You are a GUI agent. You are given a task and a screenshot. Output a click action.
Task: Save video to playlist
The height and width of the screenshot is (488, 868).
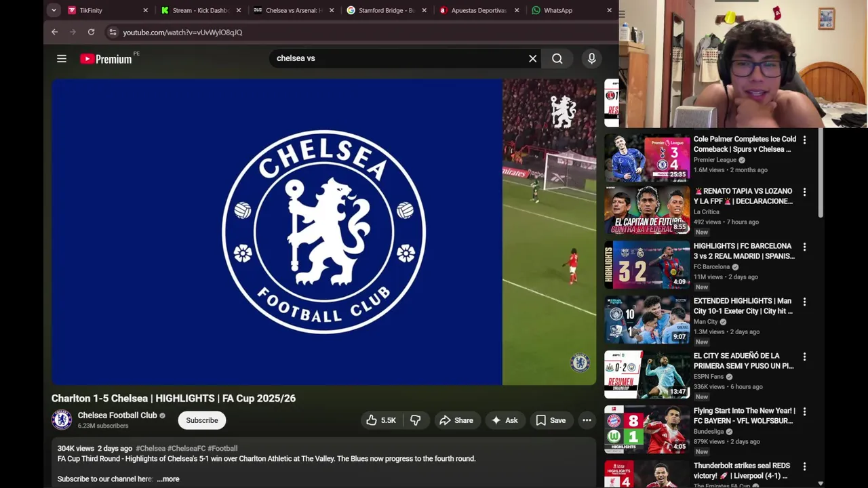click(551, 420)
